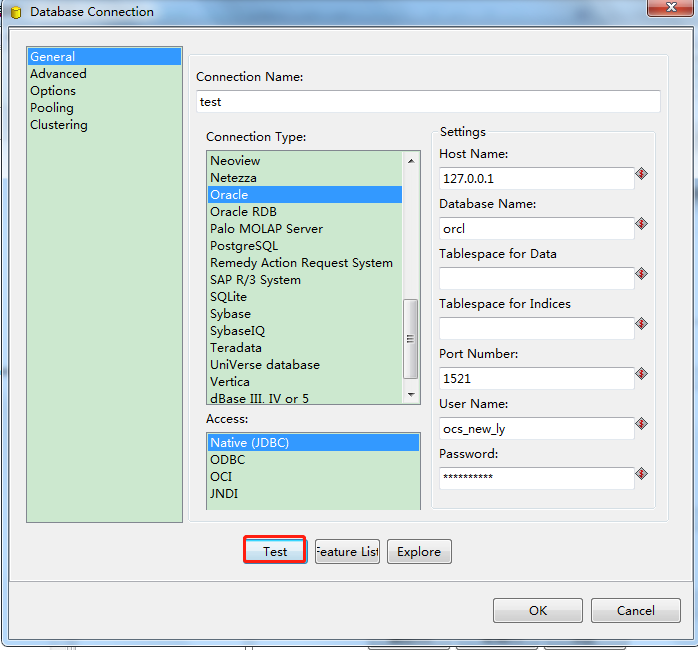Select SQLite connection type
The image size is (698, 650).
(305, 297)
